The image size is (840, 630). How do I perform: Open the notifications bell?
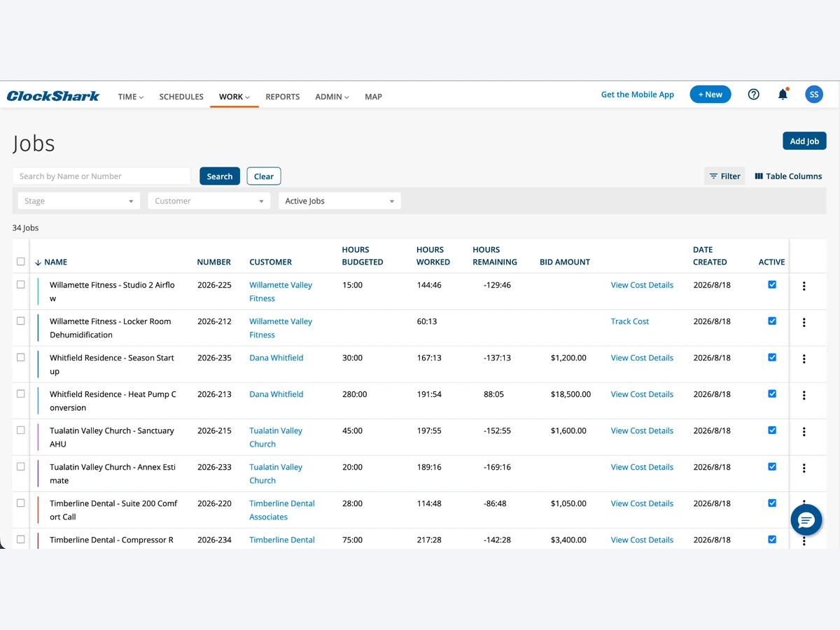tap(783, 94)
